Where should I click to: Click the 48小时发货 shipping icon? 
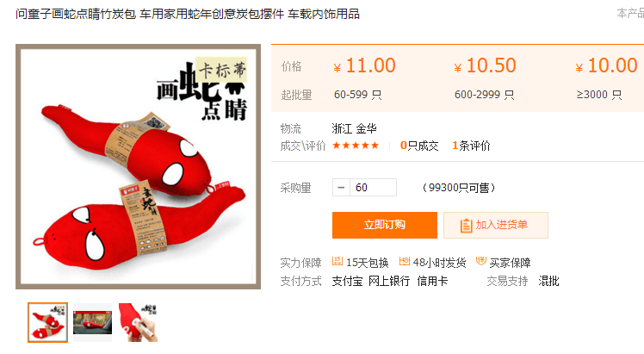(x=405, y=261)
